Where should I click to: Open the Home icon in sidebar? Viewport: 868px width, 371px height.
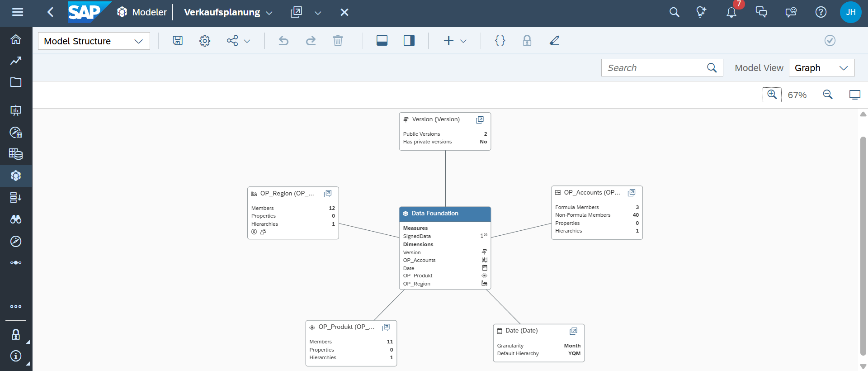(16, 39)
